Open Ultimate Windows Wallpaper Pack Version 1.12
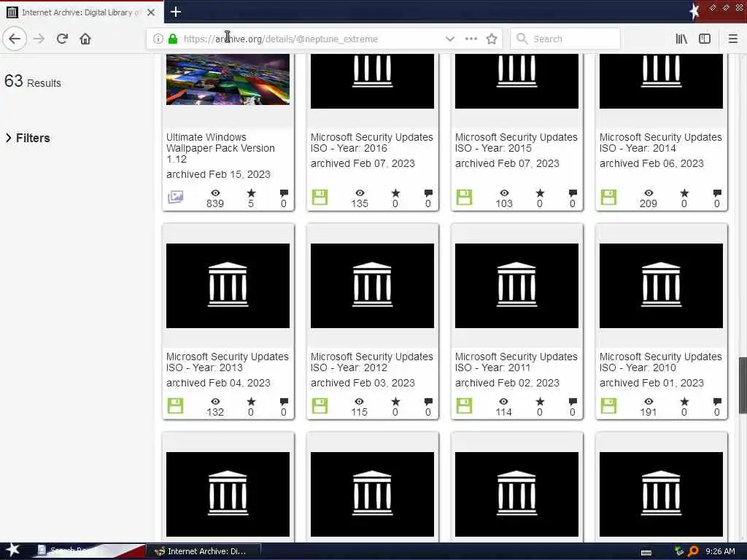Viewport: 747px width, 560px height. (220, 148)
